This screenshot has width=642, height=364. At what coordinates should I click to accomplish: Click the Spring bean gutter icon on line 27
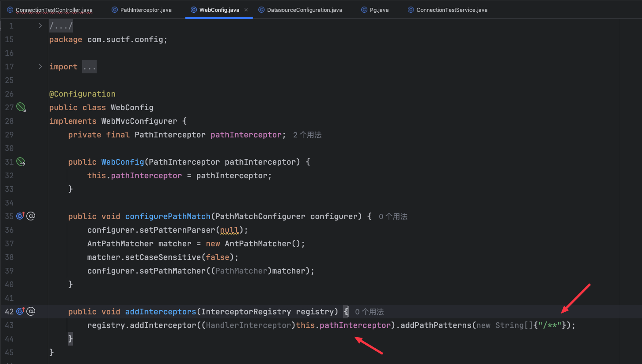click(21, 107)
